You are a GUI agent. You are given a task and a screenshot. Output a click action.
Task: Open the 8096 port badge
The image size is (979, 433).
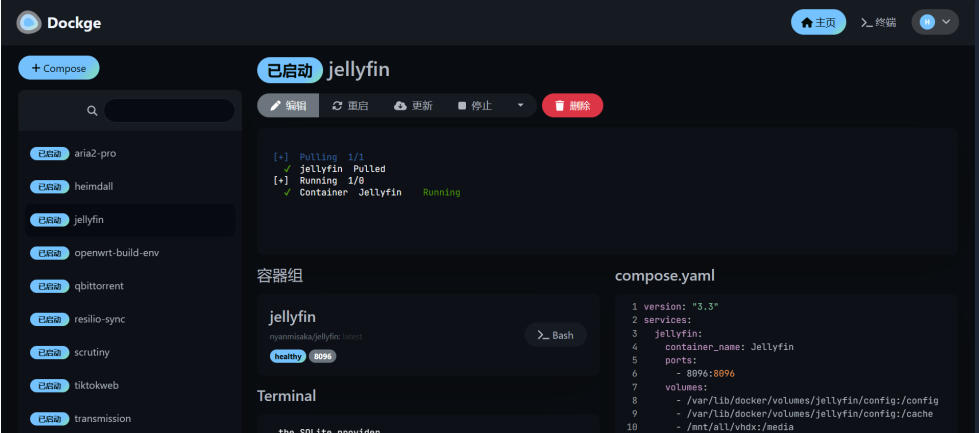pyautogui.click(x=322, y=356)
